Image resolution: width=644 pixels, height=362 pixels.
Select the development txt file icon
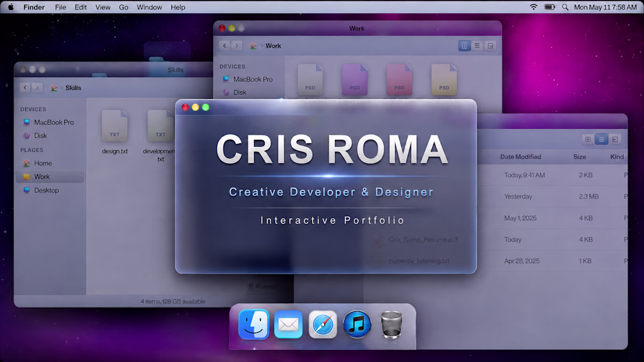[160, 126]
